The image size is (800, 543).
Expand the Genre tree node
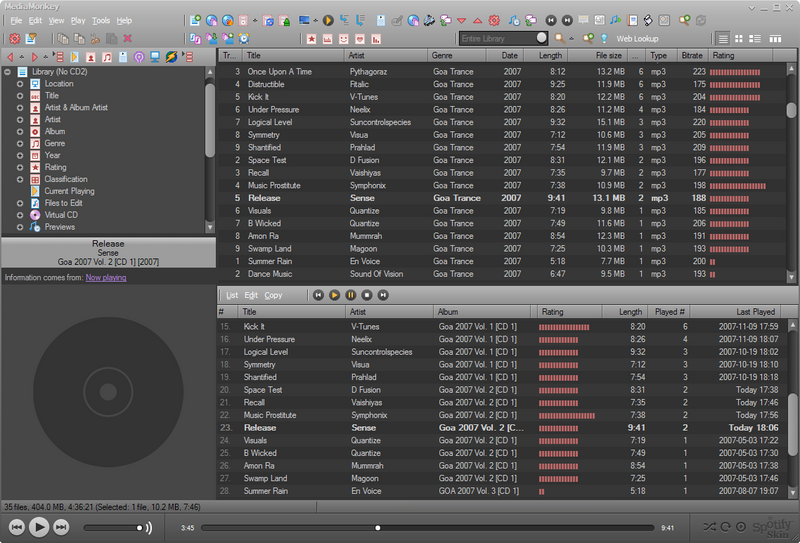(19, 143)
